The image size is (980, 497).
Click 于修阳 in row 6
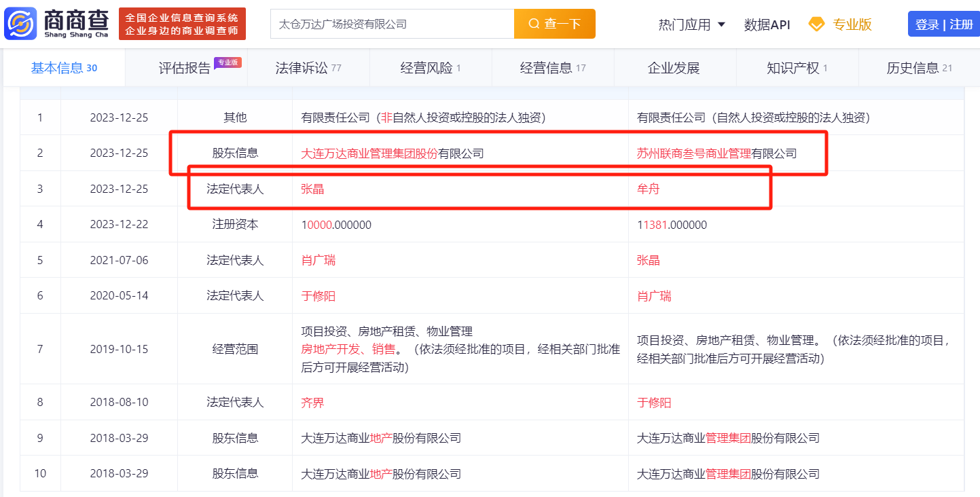coord(318,296)
